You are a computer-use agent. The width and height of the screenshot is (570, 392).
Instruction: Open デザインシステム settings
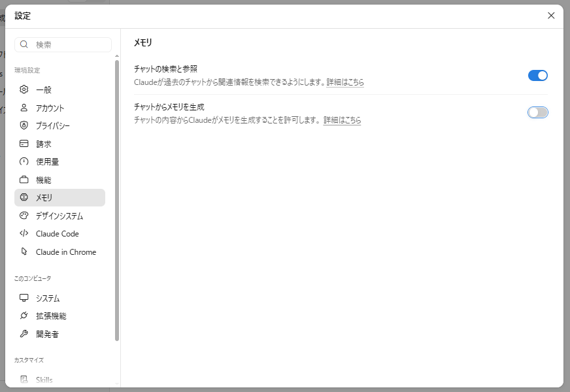(x=59, y=216)
